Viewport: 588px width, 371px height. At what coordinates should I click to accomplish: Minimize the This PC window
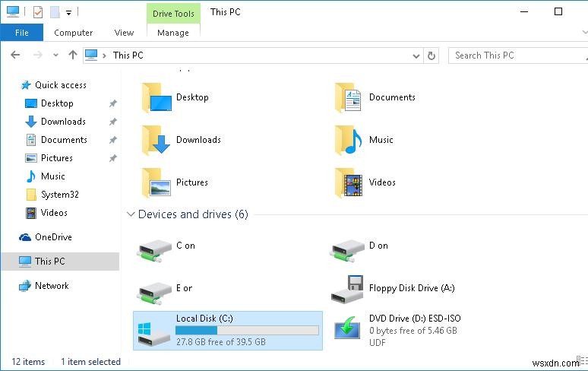pos(524,11)
